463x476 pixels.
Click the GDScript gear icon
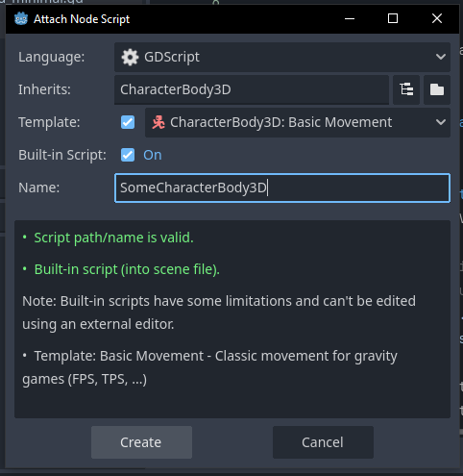(x=130, y=57)
